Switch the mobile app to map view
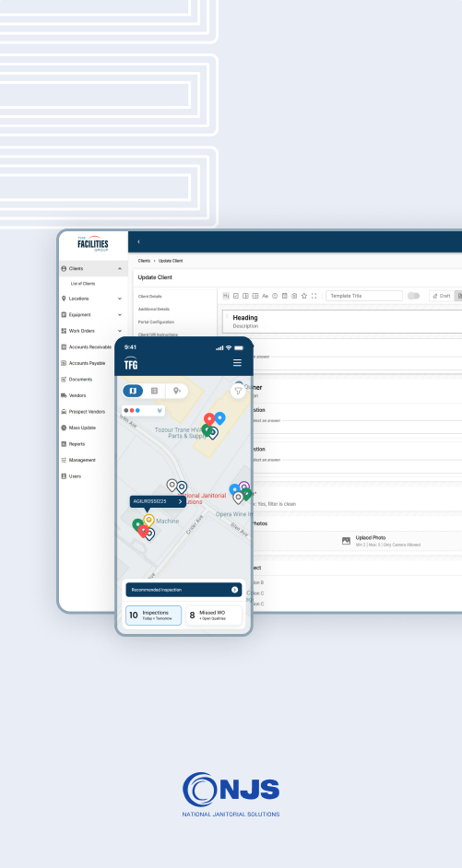Image resolution: width=462 pixels, height=868 pixels. tap(133, 391)
